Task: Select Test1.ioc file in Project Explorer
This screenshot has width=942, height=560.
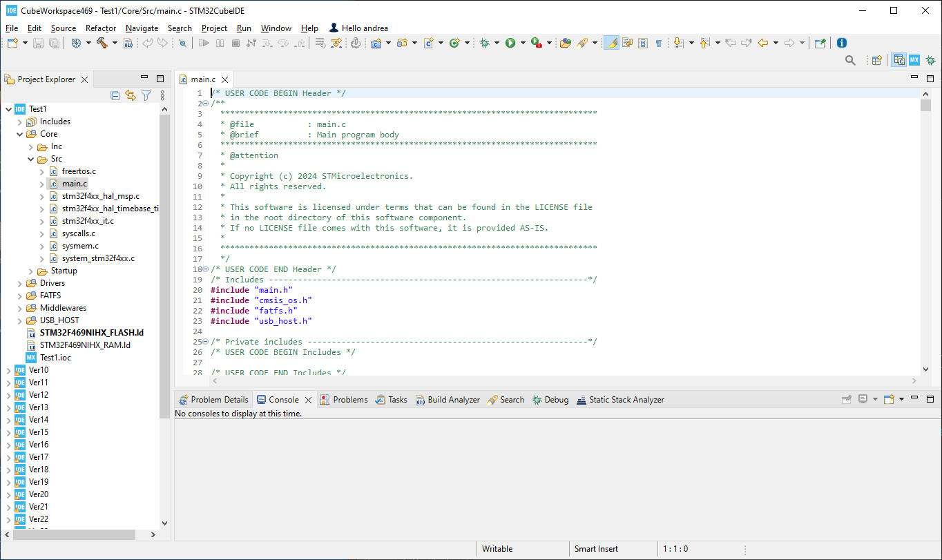Action: pyautogui.click(x=55, y=358)
